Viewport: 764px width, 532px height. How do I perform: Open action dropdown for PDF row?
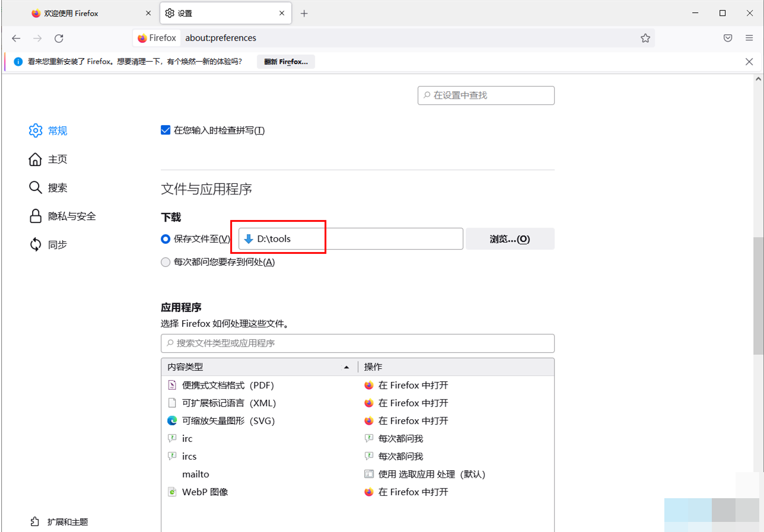457,386
